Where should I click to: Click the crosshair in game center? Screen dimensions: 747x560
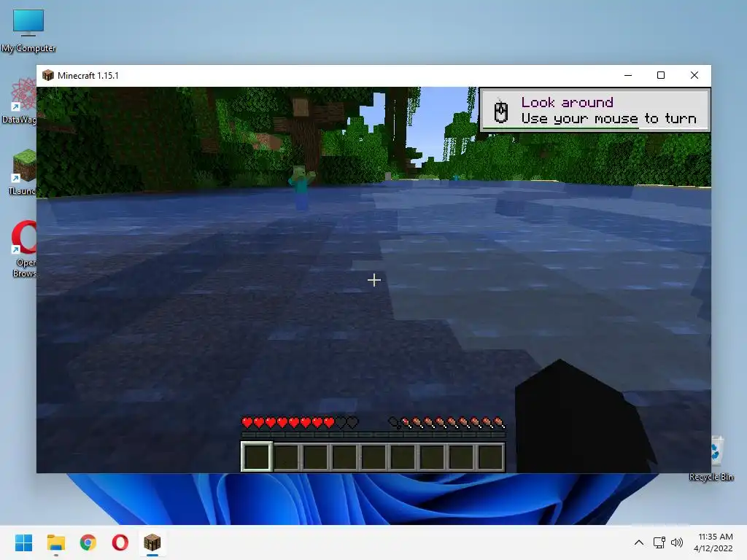(374, 280)
